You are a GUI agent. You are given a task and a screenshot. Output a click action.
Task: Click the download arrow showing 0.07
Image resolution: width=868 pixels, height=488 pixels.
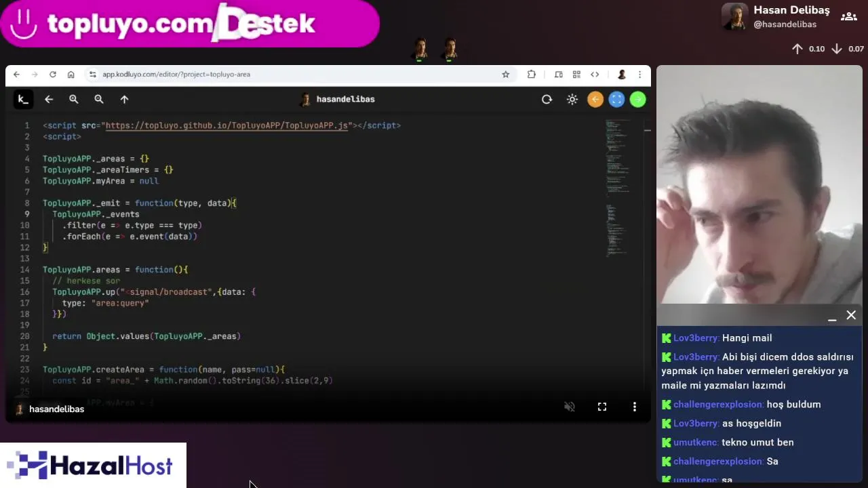(x=837, y=49)
